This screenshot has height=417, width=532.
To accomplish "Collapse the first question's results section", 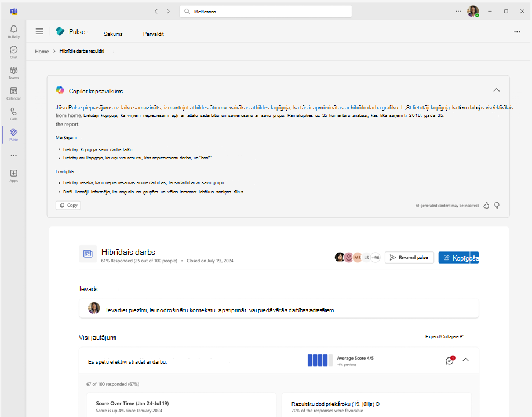I will point(465,360).
